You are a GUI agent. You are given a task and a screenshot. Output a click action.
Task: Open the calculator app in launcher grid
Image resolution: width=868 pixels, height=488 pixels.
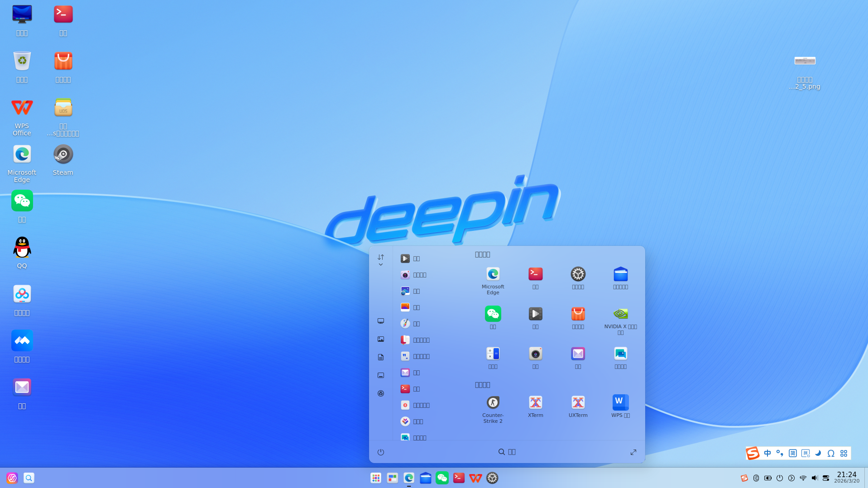pyautogui.click(x=493, y=354)
